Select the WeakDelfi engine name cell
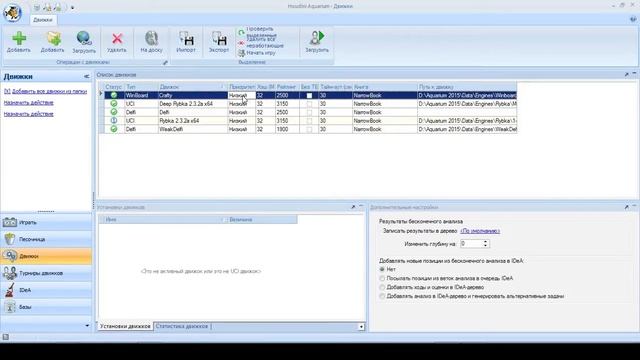640x360 pixels. click(193, 129)
